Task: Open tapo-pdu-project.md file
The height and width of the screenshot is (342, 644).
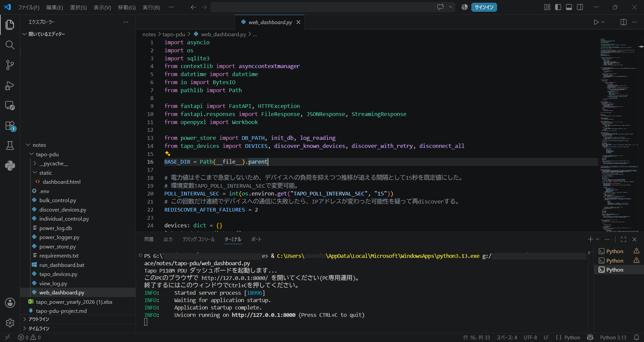Action: click(x=61, y=311)
